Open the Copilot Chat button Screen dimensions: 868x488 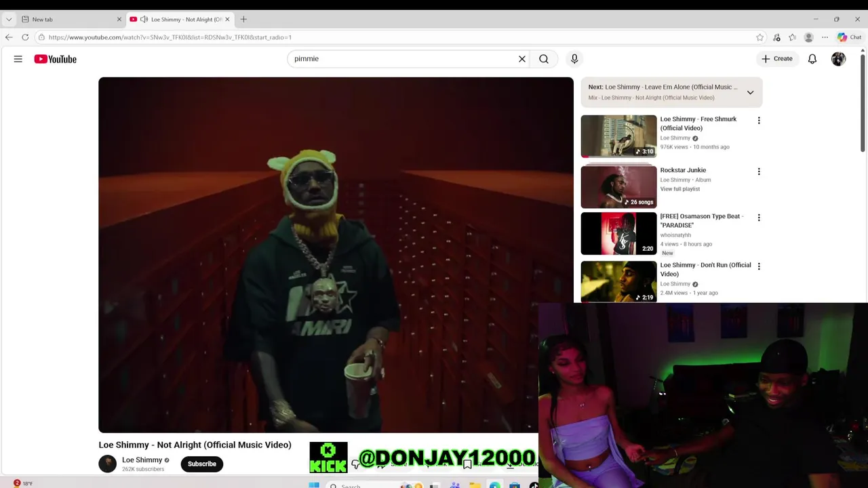[849, 37]
